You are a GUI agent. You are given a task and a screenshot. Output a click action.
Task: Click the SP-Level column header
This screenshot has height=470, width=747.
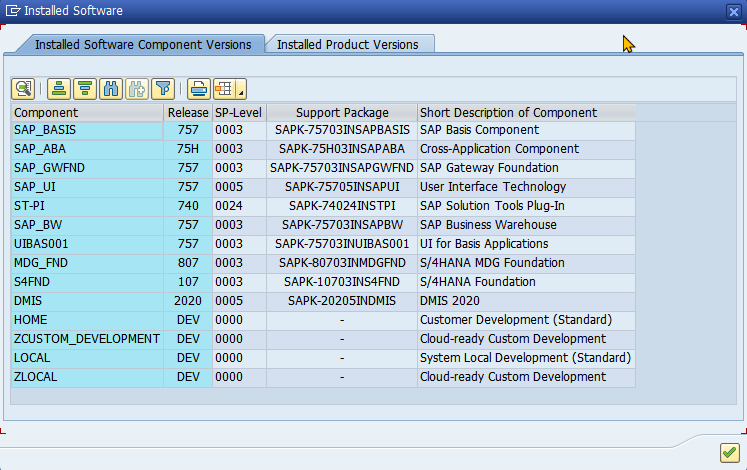239,113
